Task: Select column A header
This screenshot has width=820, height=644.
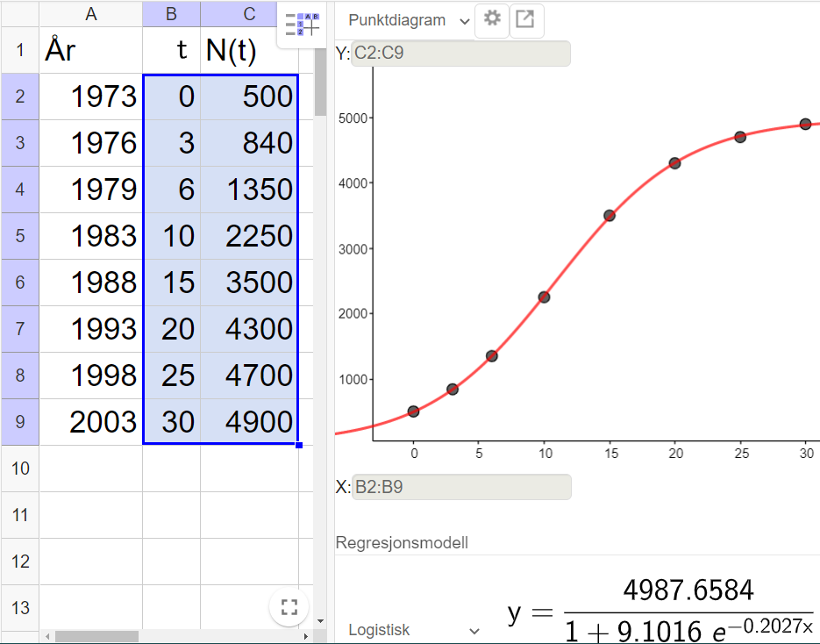Action: [x=90, y=13]
